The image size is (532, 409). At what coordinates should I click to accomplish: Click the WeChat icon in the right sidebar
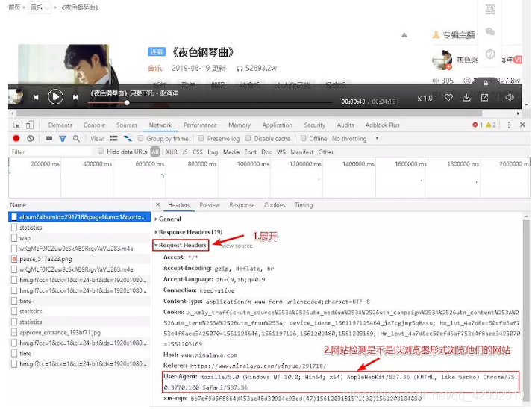tap(490, 31)
